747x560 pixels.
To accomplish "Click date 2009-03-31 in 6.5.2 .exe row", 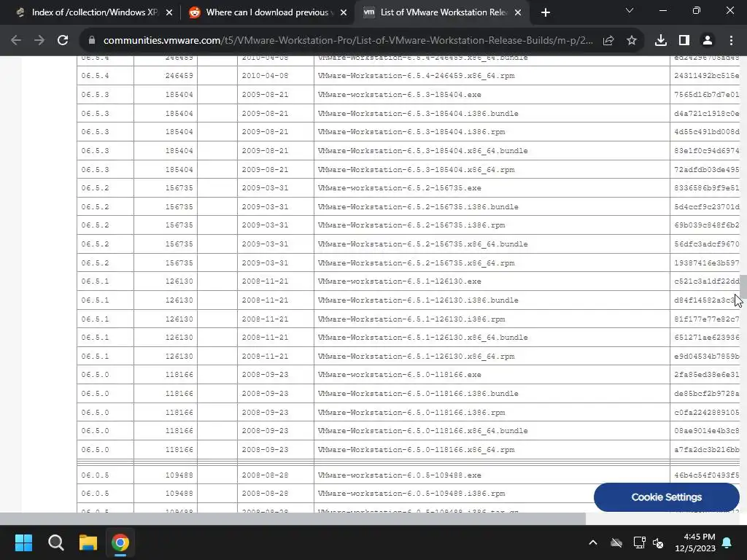I will click(x=265, y=188).
